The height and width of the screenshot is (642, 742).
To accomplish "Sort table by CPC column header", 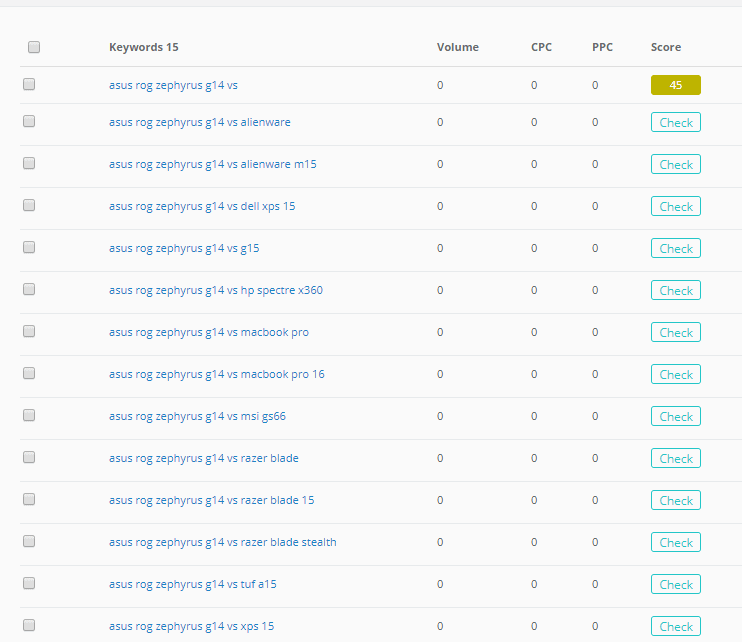I will coord(541,47).
